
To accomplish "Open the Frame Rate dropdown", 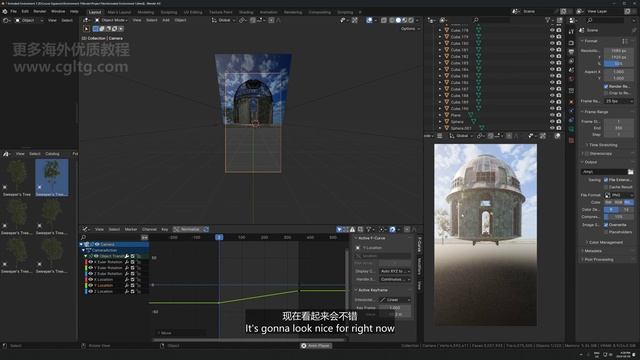I will (x=618, y=101).
